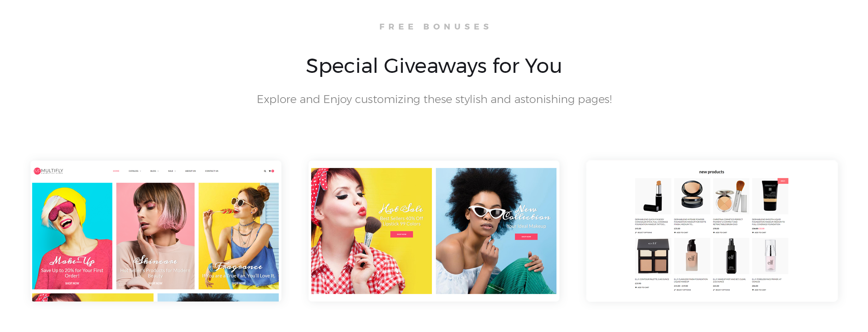Expand the Blog dropdown menu
Viewport: 868px width, 332px height.
click(154, 171)
